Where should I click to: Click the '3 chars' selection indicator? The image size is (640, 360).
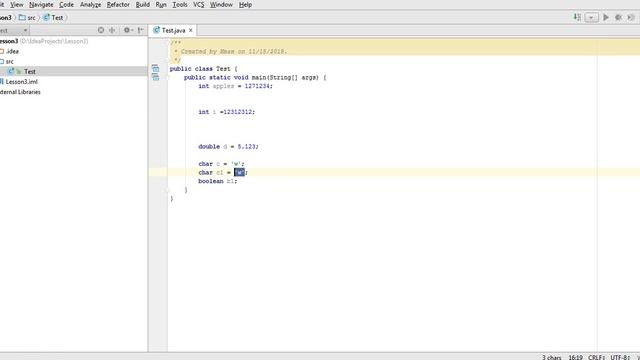coord(551,357)
